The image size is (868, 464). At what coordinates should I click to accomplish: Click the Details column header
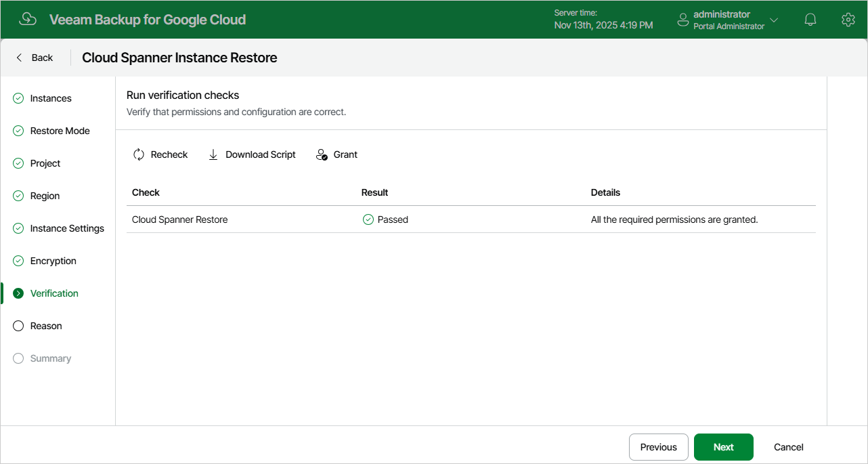605,192
